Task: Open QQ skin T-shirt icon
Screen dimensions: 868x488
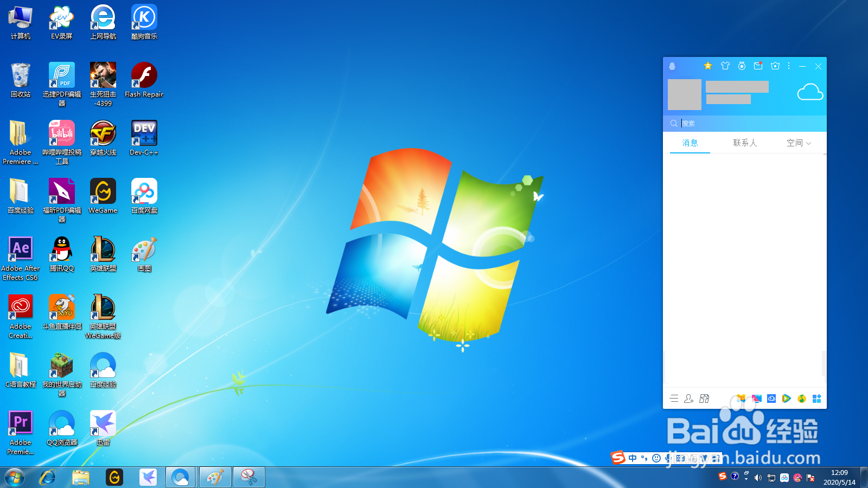Action: point(725,66)
